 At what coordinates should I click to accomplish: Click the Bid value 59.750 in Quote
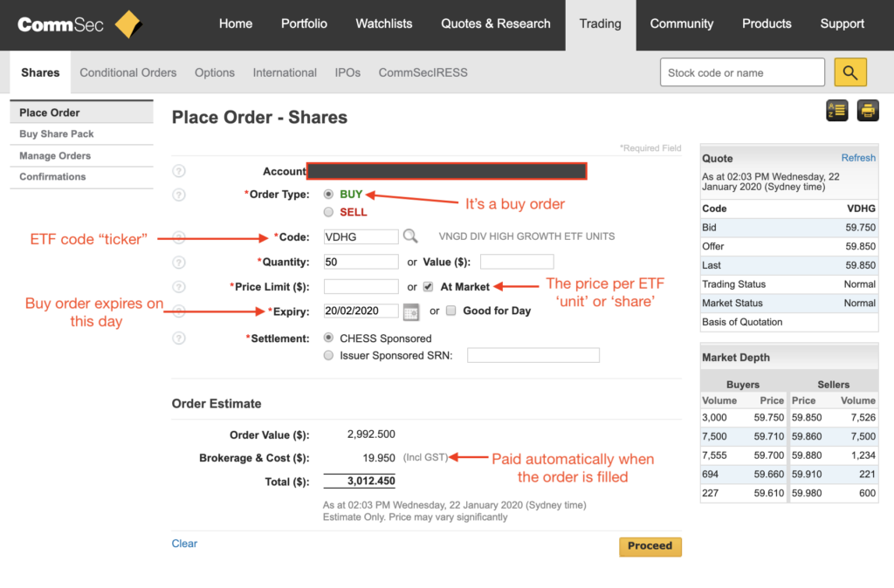click(860, 228)
